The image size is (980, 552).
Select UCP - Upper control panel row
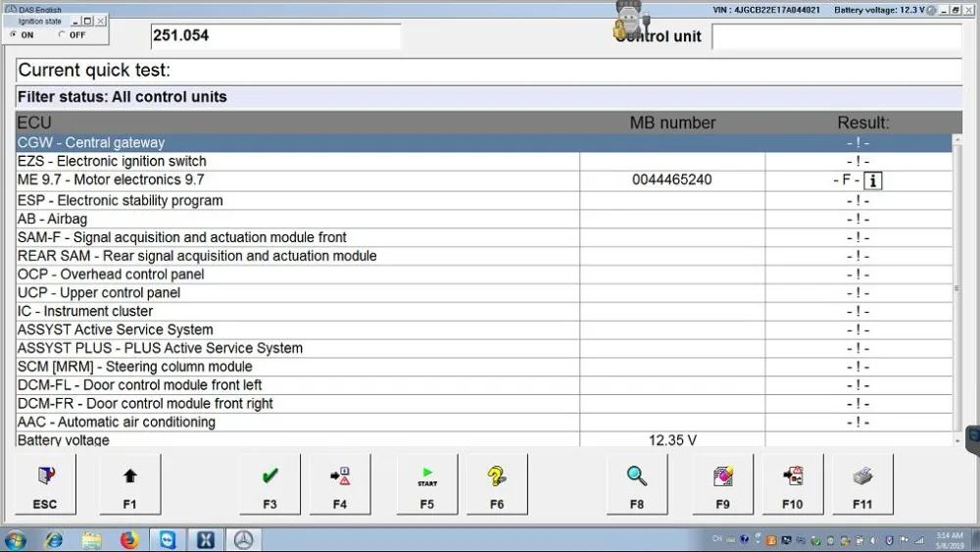coord(484,293)
